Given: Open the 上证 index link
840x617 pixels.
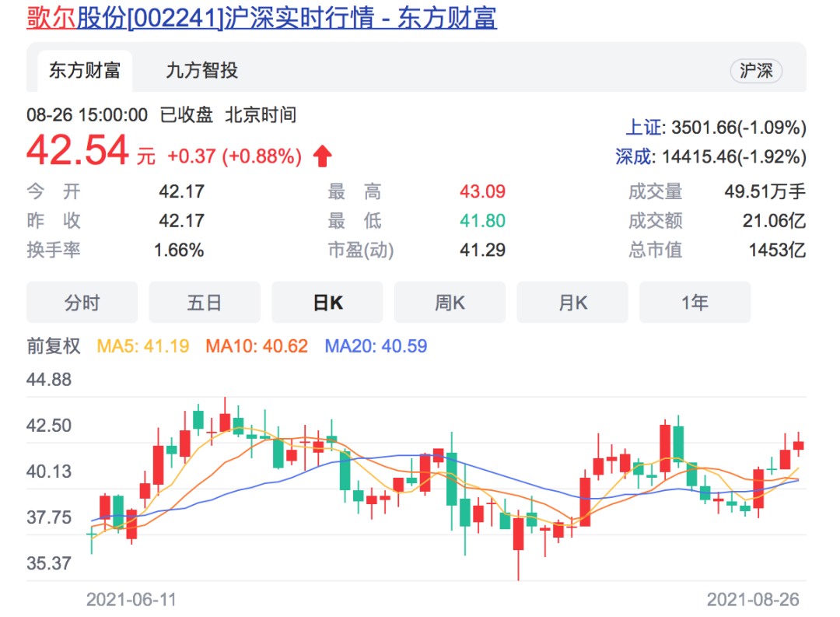Looking at the screenshot, I should point(642,128).
